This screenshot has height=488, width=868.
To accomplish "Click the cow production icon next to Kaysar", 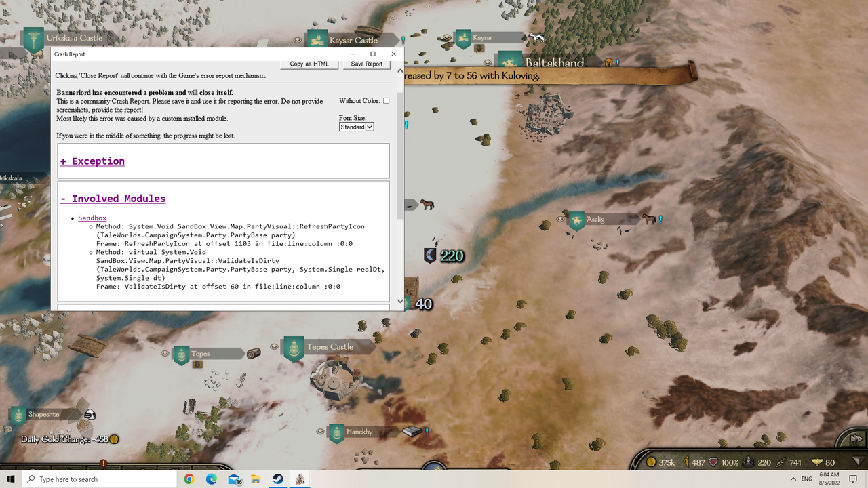I will coord(536,37).
